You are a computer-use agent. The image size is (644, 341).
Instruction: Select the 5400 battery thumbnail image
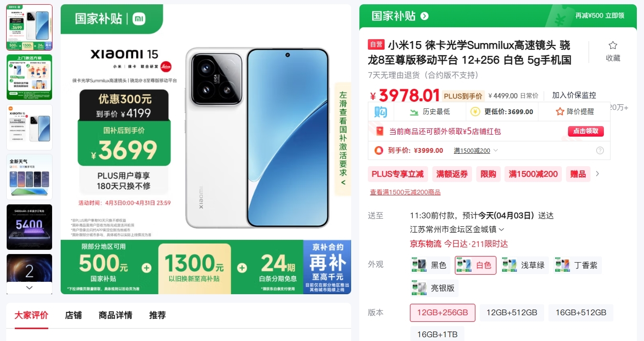pyautogui.click(x=29, y=227)
